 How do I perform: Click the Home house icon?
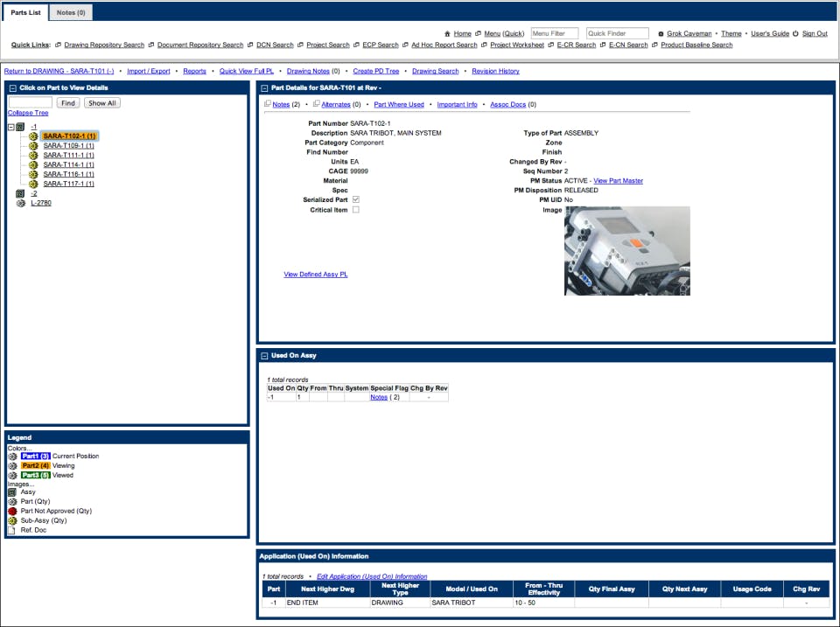447,34
